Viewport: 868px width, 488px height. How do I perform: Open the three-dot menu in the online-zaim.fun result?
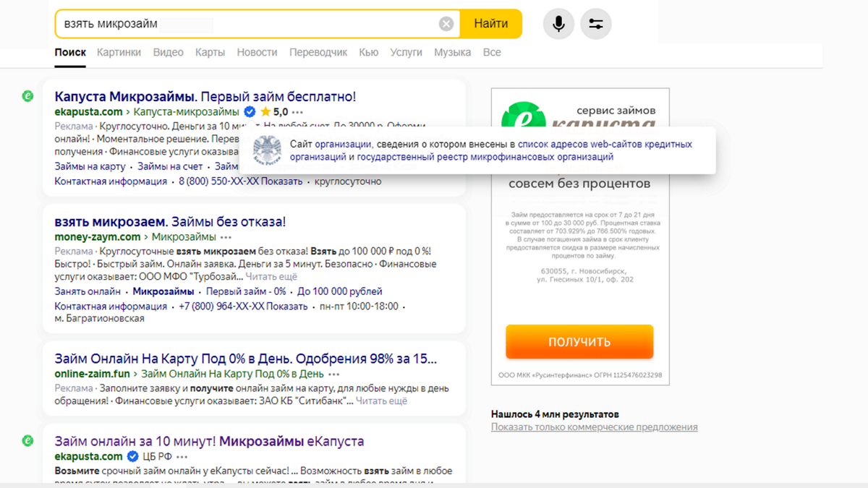(333, 374)
